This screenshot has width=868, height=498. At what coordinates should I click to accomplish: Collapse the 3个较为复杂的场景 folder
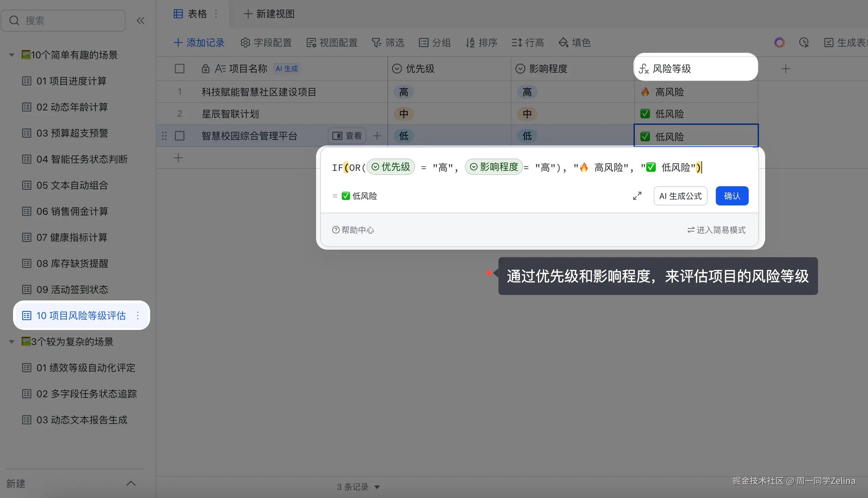(x=12, y=342)
